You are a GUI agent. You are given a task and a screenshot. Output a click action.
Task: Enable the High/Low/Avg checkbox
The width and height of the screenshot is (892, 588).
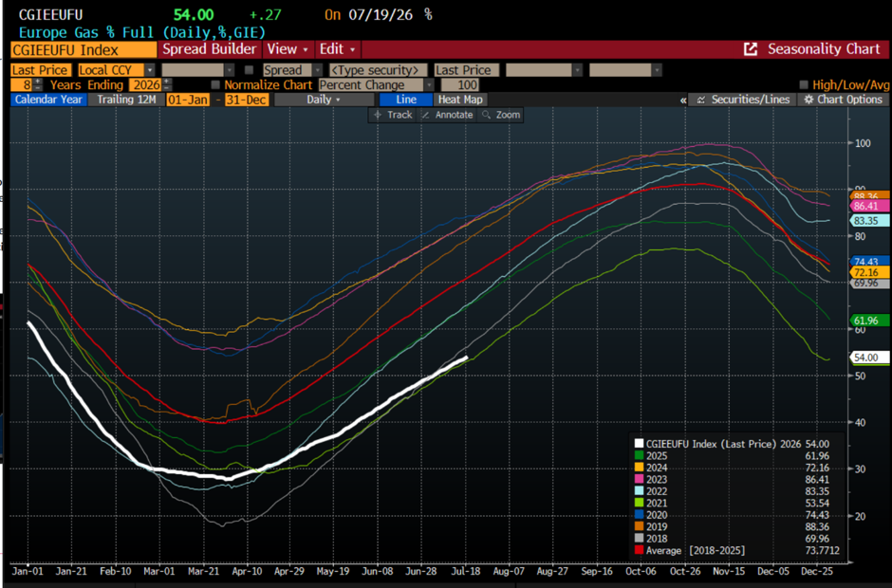coord(803,84)
